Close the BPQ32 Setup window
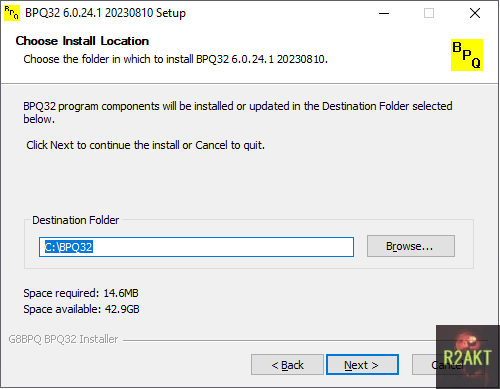Image resolution: width=500 pixels, height=389 pixels. [x=475, y=13]
